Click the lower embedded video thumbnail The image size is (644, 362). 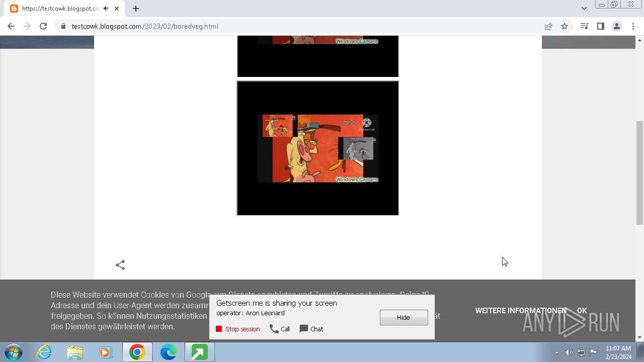[318, 148]
